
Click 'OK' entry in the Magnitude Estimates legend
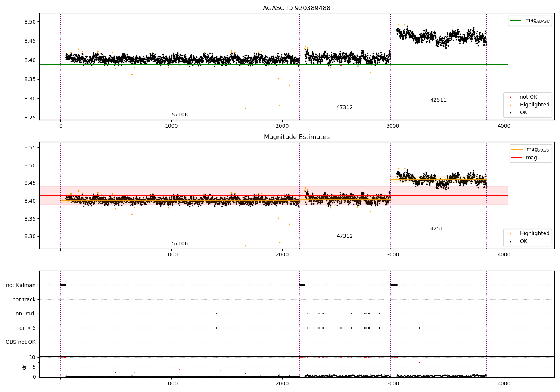[x=519, y=242]
